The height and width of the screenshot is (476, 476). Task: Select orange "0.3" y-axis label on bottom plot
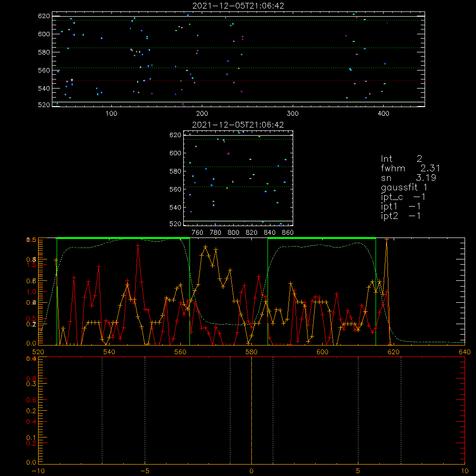[31, 384]
